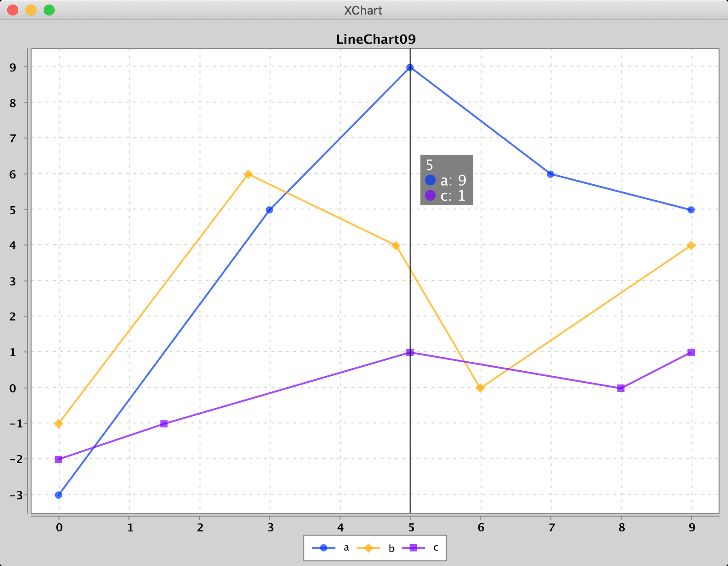Click series b diamond at its peak, y=6
Image resolution: width=728 pixels, height=566 pixels.
[x=248, y=174]
